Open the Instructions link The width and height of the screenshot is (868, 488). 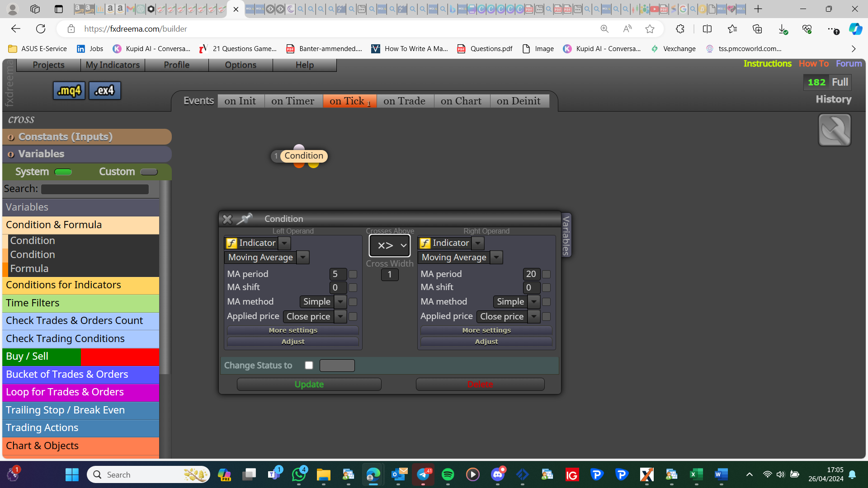point(768,64)
